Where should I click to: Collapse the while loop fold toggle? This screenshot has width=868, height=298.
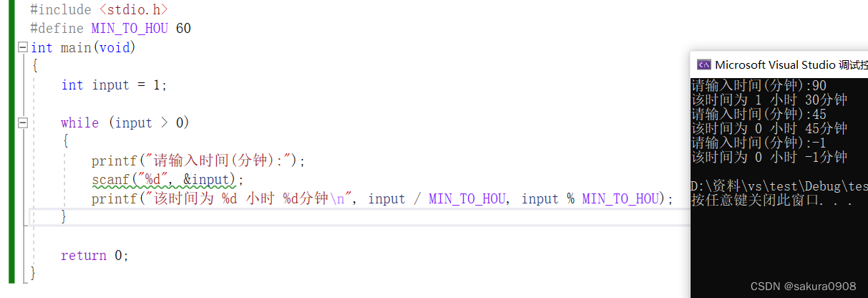22,123
